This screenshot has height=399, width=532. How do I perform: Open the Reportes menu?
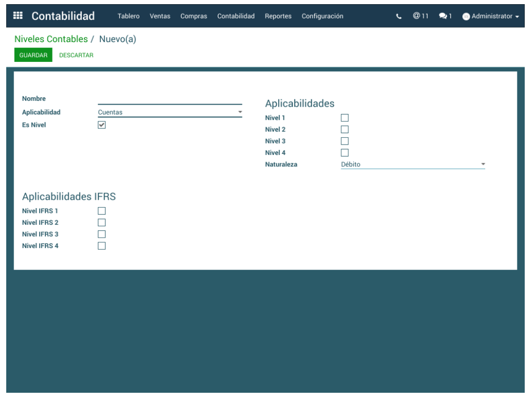click(x=278, y=16)
